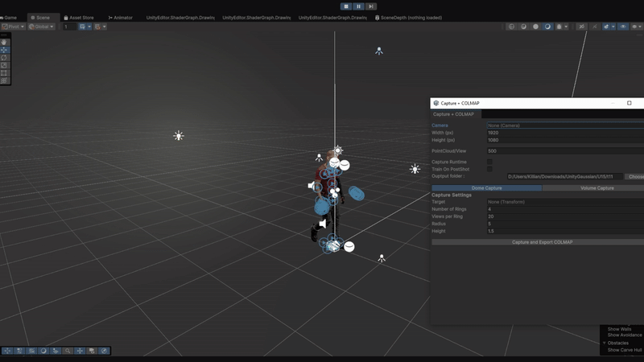The height and width of the screenshot is (362, 644).
Task: Toggle scene visibility eye icon
Action: [623, 27]
